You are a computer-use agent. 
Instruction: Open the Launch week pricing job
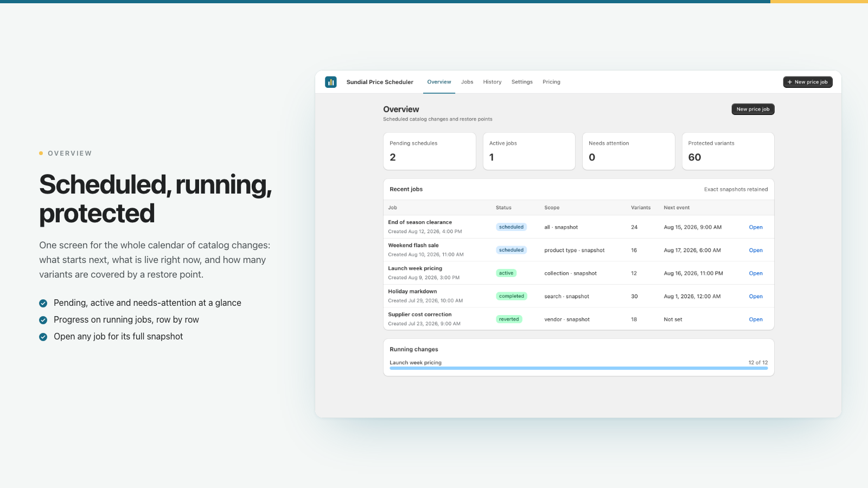click(756, 273)
